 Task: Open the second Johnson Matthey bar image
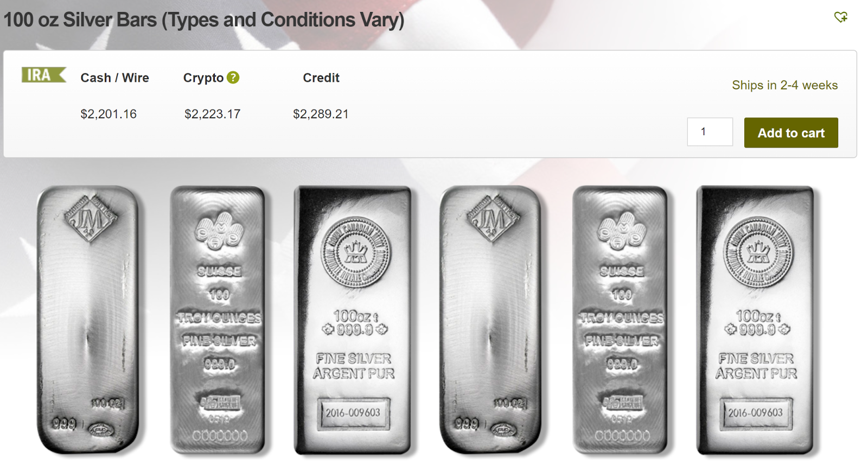490,319
